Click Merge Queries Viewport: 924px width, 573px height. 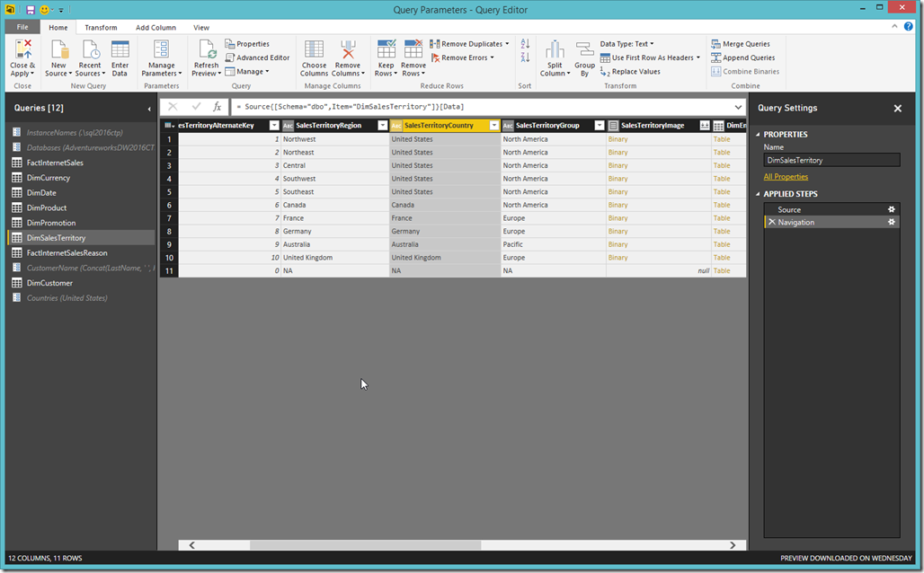tap(740, 44)
